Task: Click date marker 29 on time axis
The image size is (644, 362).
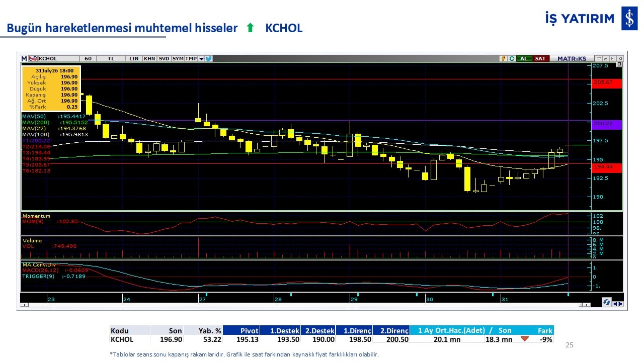Action: tap(354, 299)
